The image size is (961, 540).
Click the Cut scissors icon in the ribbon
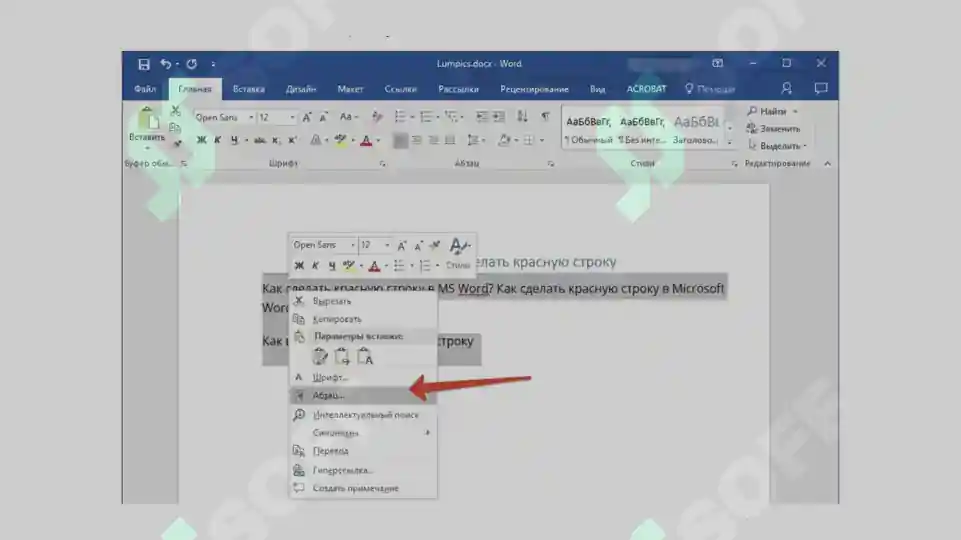click(x=176, y=111)
